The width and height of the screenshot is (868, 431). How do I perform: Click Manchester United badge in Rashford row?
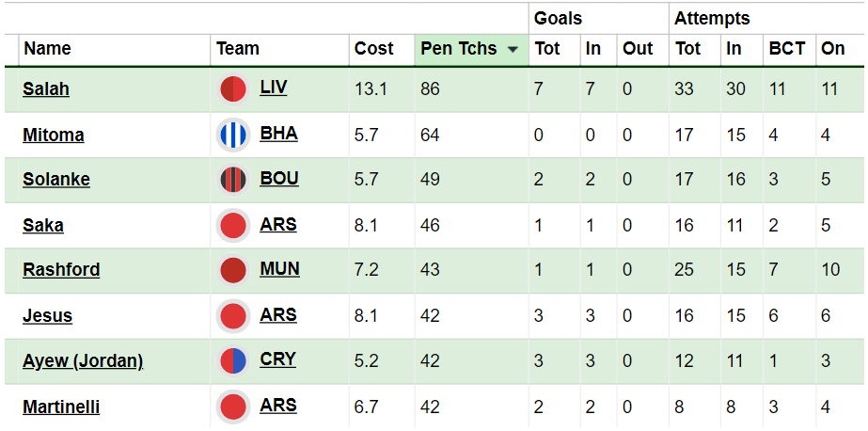[233, 270]
